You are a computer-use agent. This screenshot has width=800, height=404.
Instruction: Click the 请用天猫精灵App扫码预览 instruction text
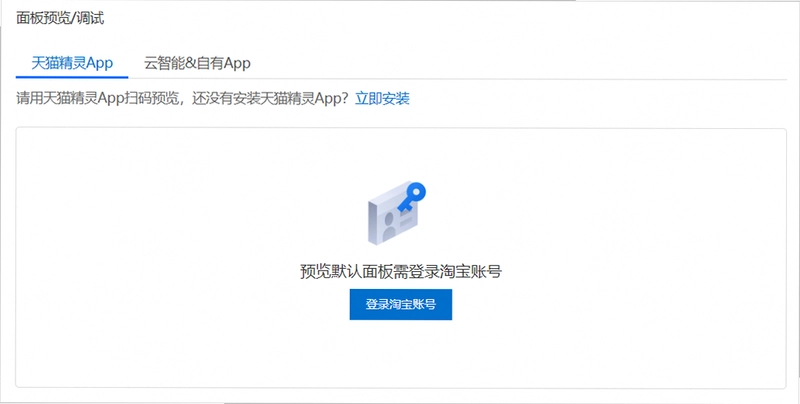pos(97,98)
